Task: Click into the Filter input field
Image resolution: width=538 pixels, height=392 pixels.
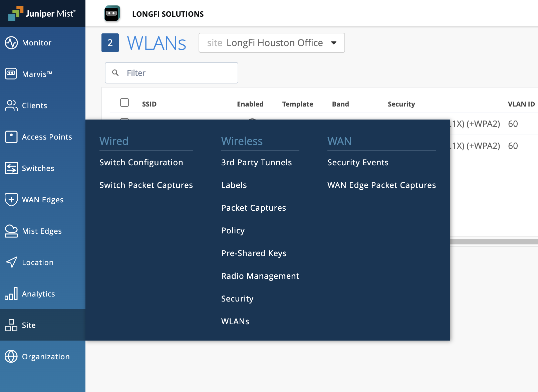Action: [172, 73]
